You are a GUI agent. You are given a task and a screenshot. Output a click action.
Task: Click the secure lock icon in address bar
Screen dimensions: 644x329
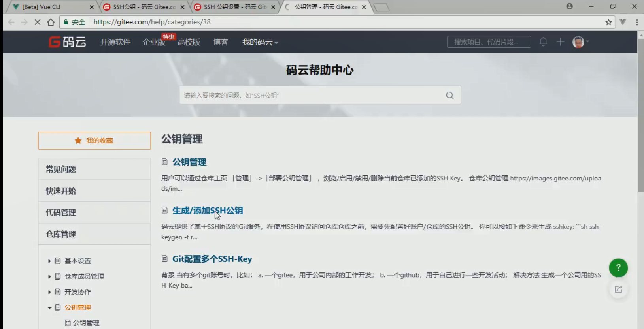[66, 22]
